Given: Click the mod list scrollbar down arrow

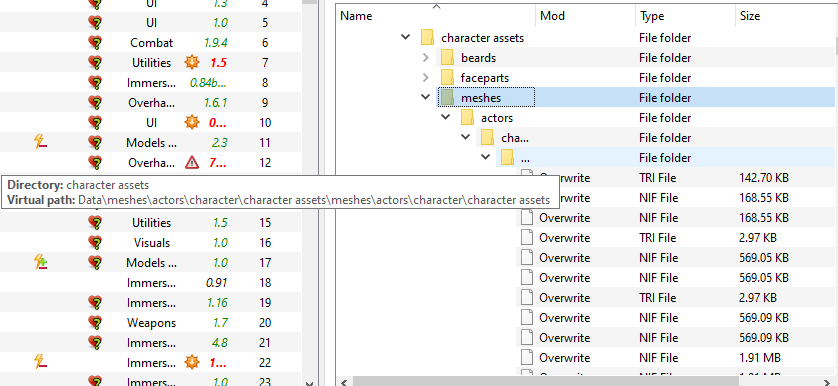Looking at the screenshot, I should click(x=309, y=382).
